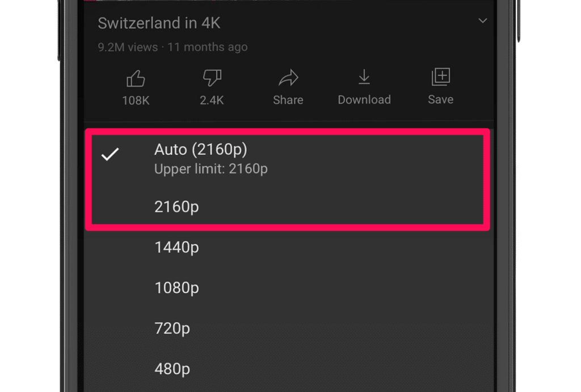Image resolution: width=581 pixels, height=392 pixels.
Task: Click the checkmark beside Auto quality
Action: (x=110, y=154)
